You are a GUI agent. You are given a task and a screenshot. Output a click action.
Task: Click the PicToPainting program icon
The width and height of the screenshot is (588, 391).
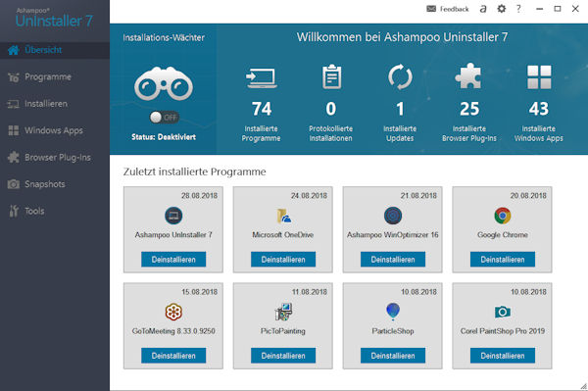click(283, 312)
